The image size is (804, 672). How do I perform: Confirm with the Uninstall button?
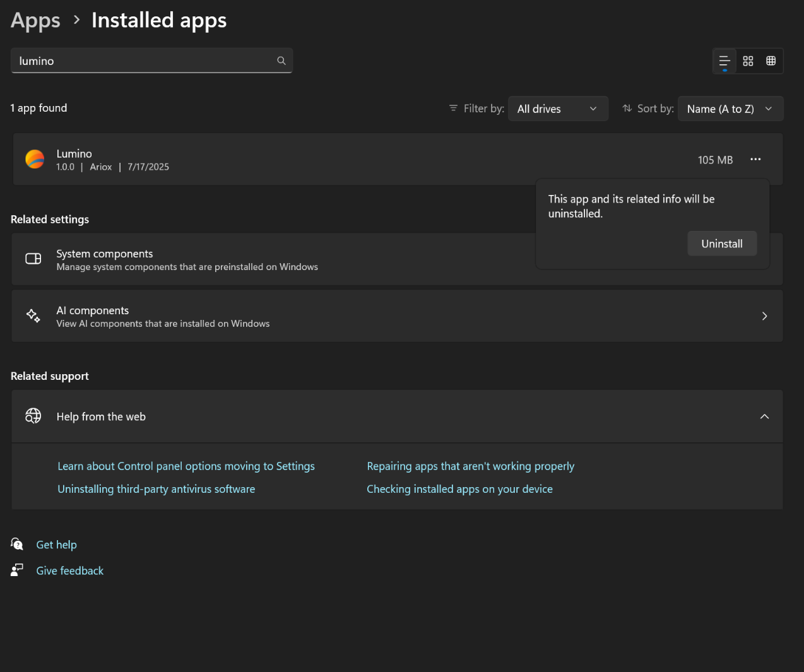click(x=722, y=244)
